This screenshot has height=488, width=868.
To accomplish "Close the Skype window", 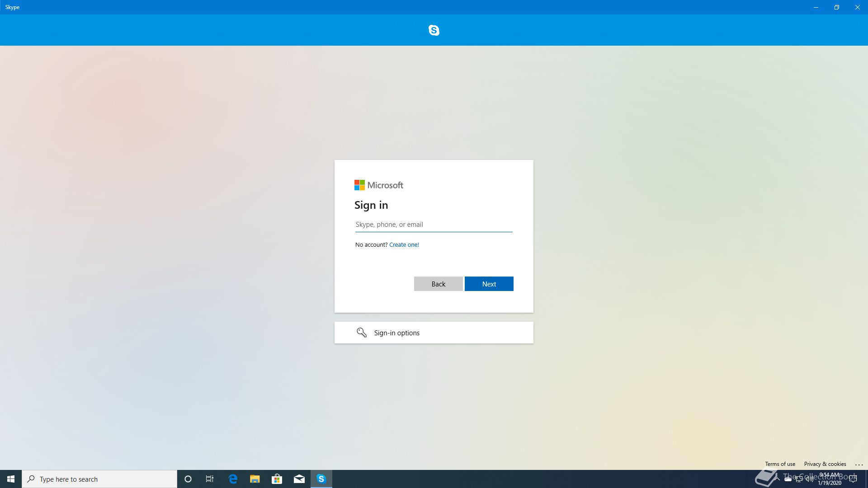I will point(858,7).
